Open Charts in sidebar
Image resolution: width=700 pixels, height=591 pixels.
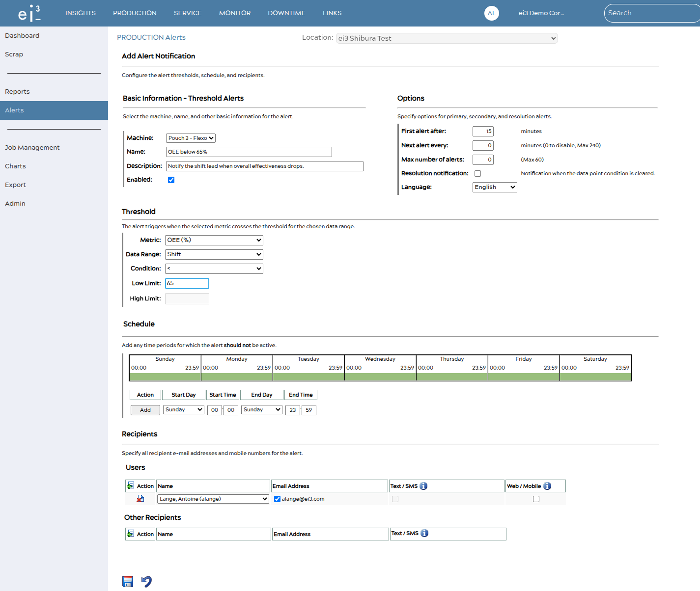pos(54,166)
